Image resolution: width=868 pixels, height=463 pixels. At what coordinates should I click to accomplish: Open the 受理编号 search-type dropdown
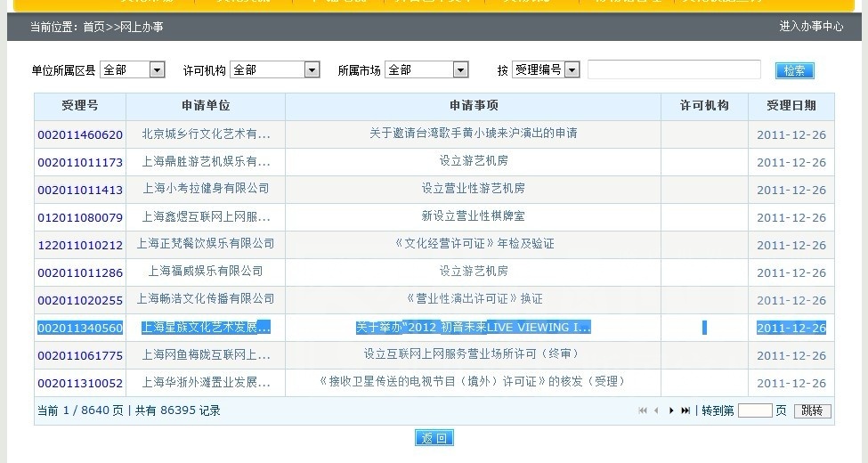click(x=546, y=69)
